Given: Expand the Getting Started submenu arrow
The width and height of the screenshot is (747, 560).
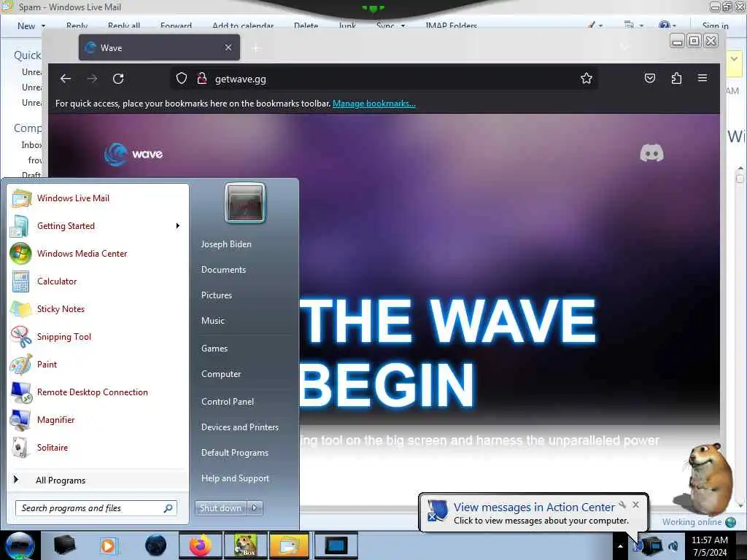Looking at the screenshot, I should pyautogui.click(x=178, y=226).
